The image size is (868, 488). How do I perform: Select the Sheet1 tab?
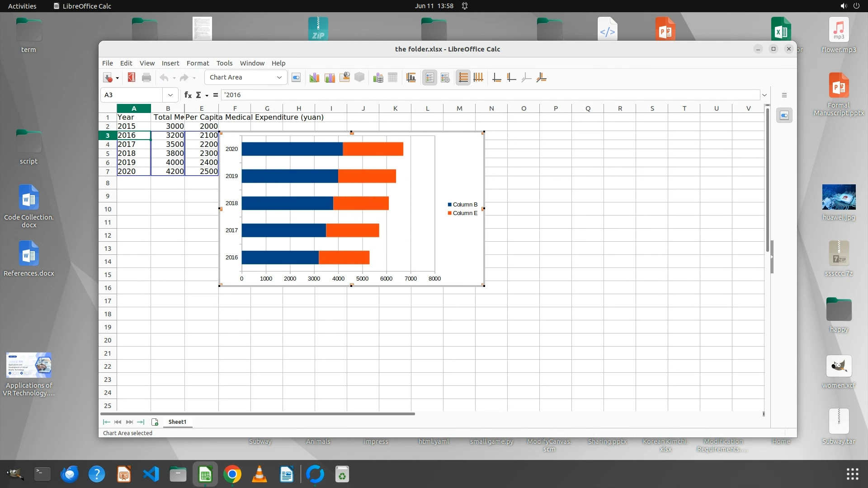coord(177,422)
